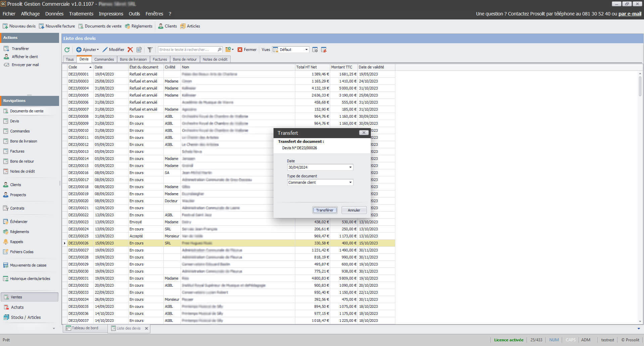Screen dimensions: 644x346
Task: Open the Ajouter dropdown arrow
Action: click(98, 50)
